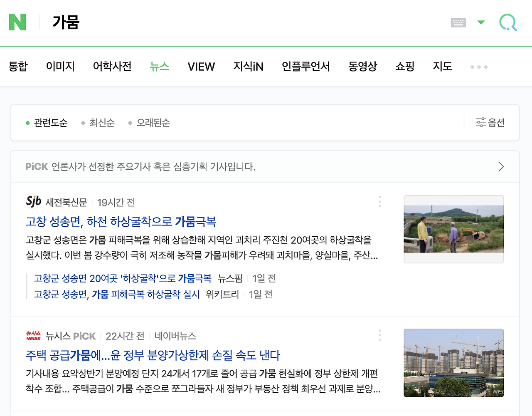Switch to the 동영상 tab
Screen dimensions: 532x416
[x=362, y=67]
